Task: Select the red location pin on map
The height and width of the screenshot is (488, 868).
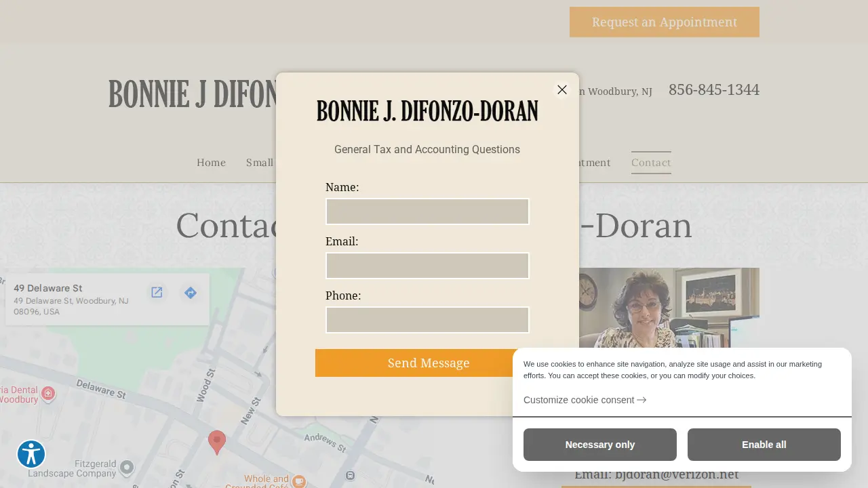Action: 217,443
